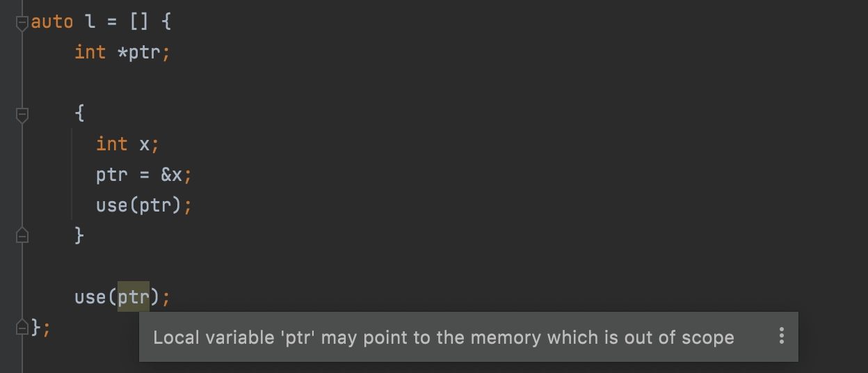The height and width of the screenshot is (373, 868).
Task: Click the inner block closing fold marker
Action: pos(22,235)
